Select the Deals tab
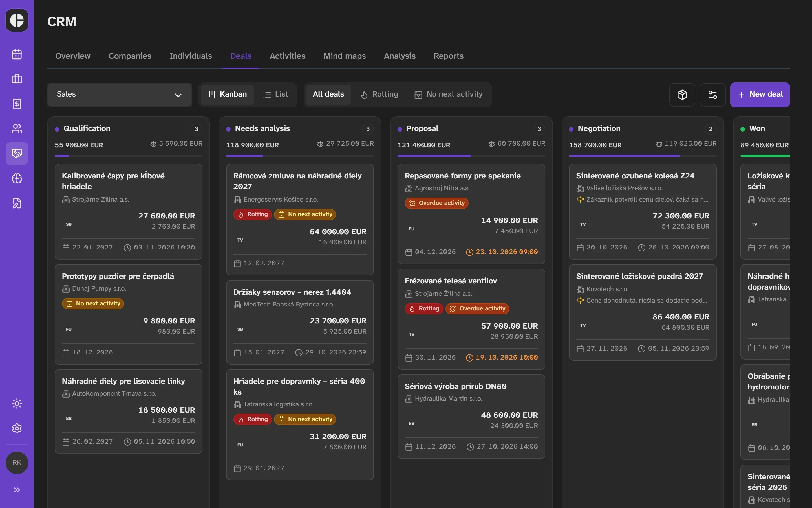 point(240,56)
